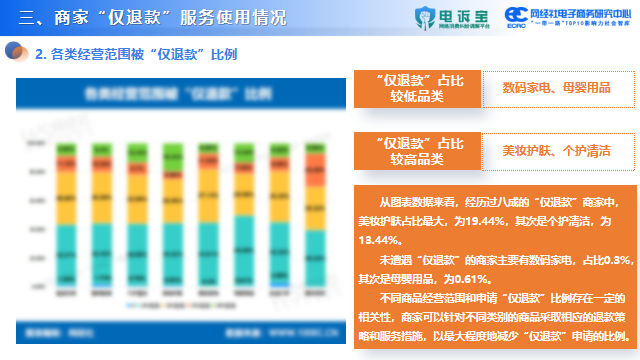
Task: Click the sentence about 母婴用品 0.61%
Action: tap(426, 279)
